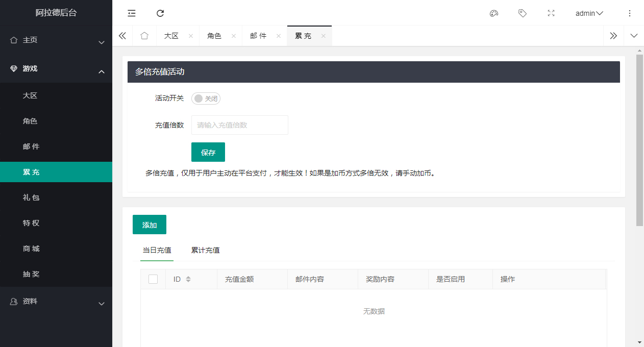Viewport: 644px width, 347px height.
Task: Collapse the sidebar with the menu icon
Action: click(132, 13)
